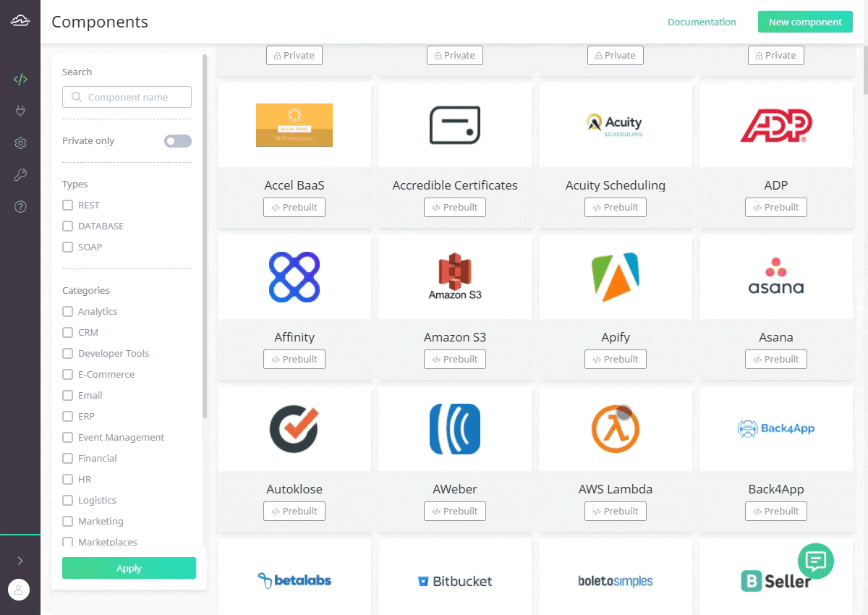Check the Email category checkbox
868x615 pixels.
coord(68,396)
